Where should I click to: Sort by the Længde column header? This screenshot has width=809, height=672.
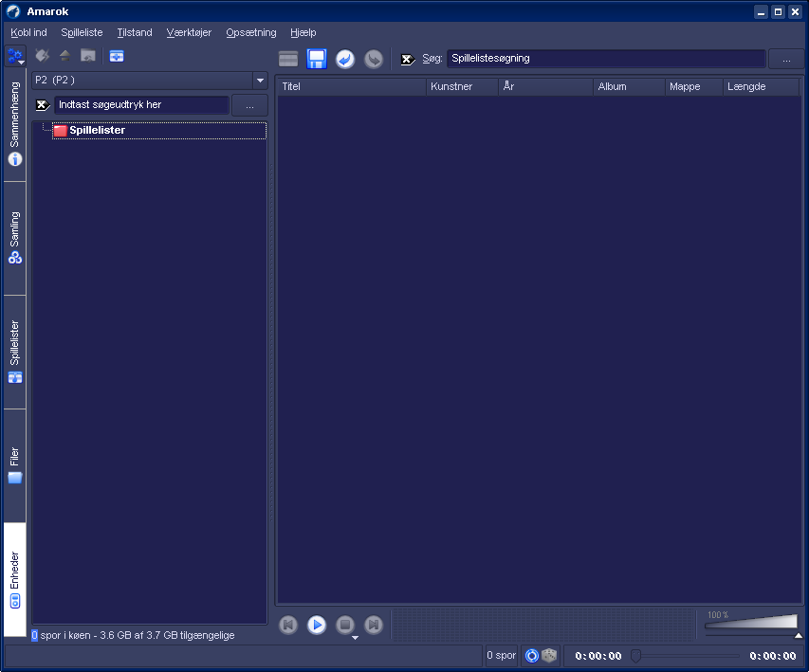tap(762, 86)
